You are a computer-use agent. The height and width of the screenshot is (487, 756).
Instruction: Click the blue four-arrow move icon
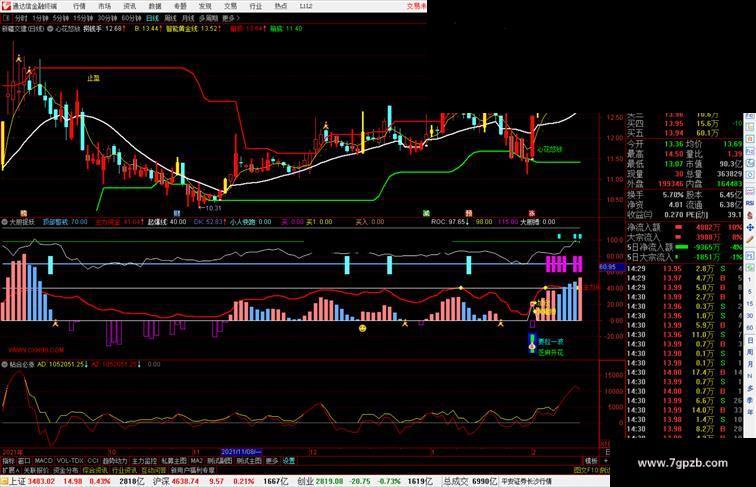[750, 227]
